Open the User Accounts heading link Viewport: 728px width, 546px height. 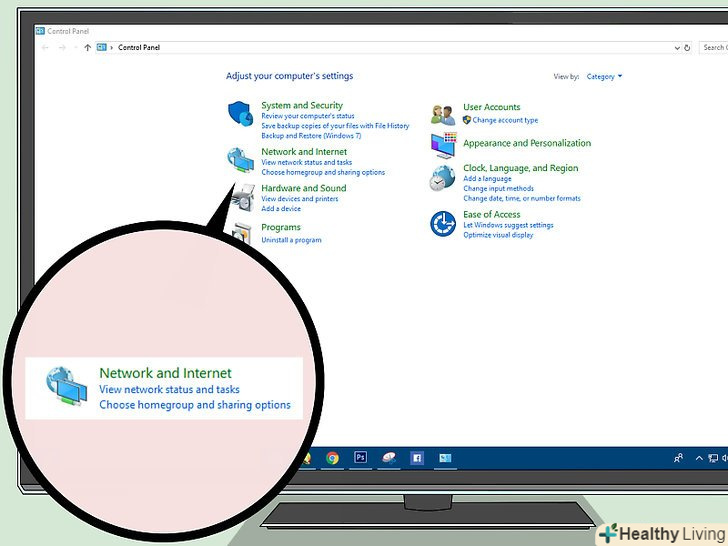point(492,107)
